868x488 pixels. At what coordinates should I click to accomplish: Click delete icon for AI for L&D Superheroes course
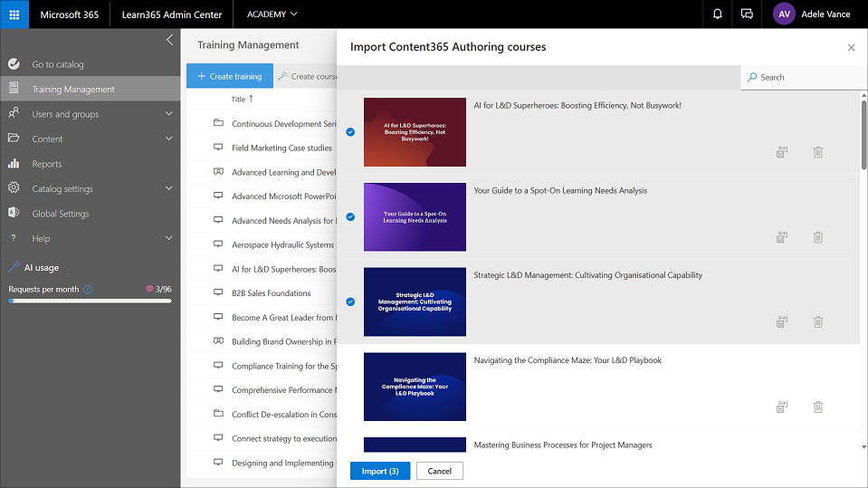click(818, 152)
